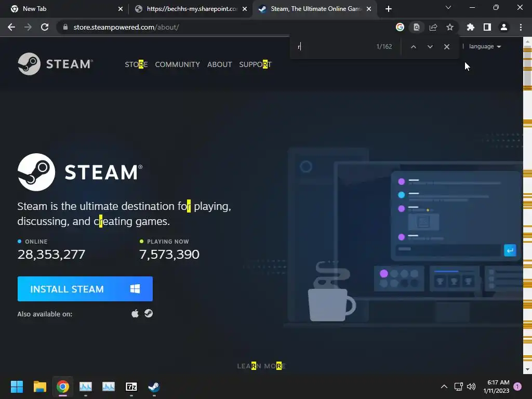
Task: Close the New Tab tab
Action: (x=121, y=9)
